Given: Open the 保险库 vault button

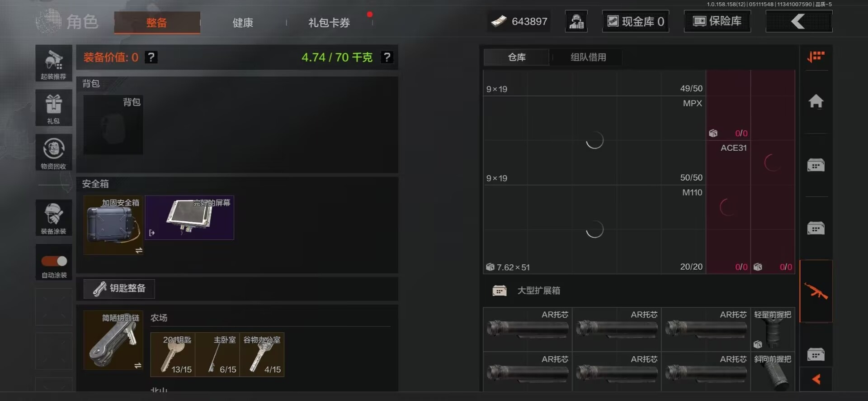Looking at the screenshot, I should [717, 21].
